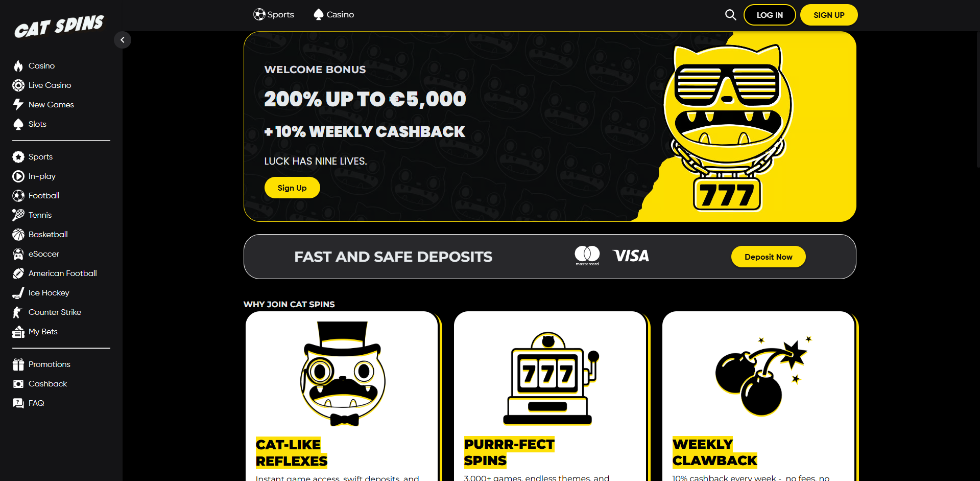Open the Weekly Clawback card
980x481 pixels.
click(x=759, y=396)
